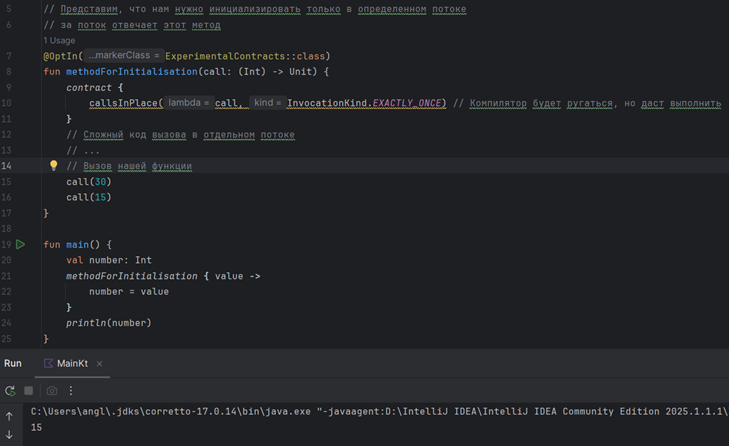
Task: Click the EXACTLY_ONCE enum constant
Action: click(408, 103)
